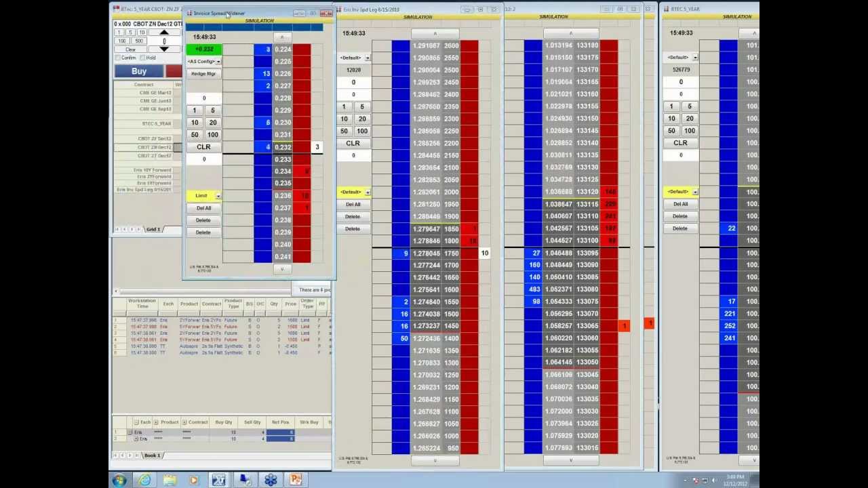The image size is (868, 488).
Task: Click price 133095 in middle ladder
Action: point(587,253)
